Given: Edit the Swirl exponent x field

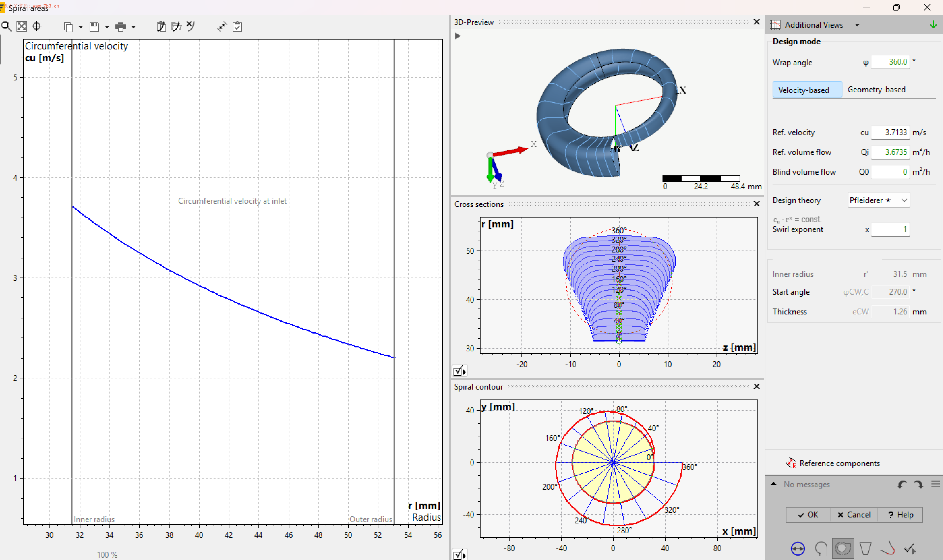Looking at the screenshot, I should pos(890,229).
